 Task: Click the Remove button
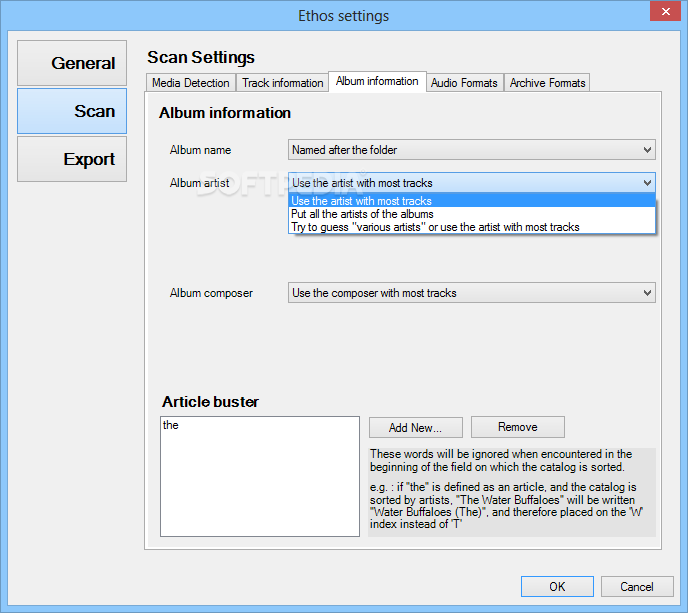[x=518, y=427]
